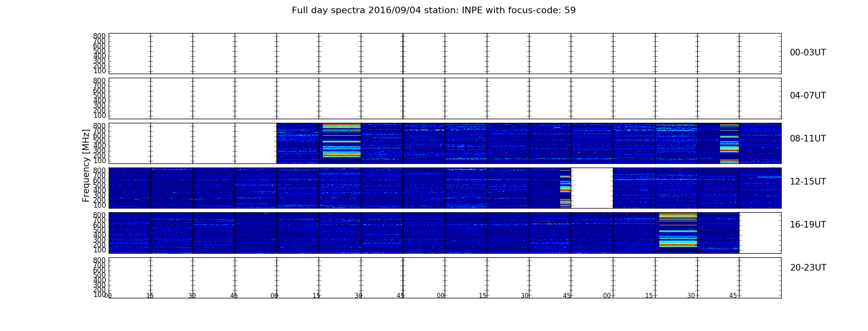The width and height of the screenshot is (868, 331).
Task: Select the '08-11UT' row label
Action: coord(808,139)
